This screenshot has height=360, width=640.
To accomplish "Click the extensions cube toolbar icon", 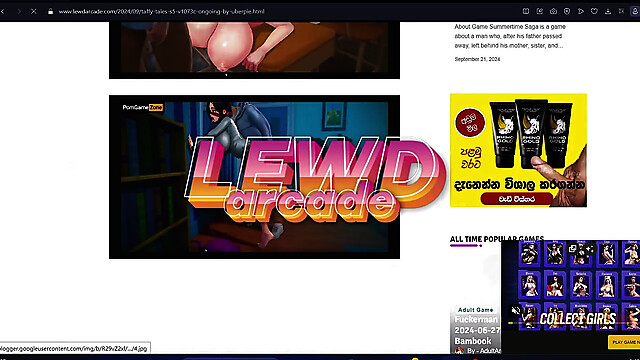I will tap(621, 11).
